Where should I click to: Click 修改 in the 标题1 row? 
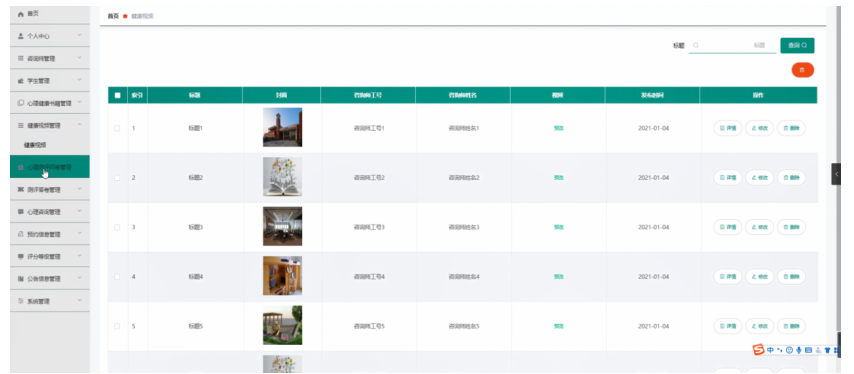coord(759,128)
